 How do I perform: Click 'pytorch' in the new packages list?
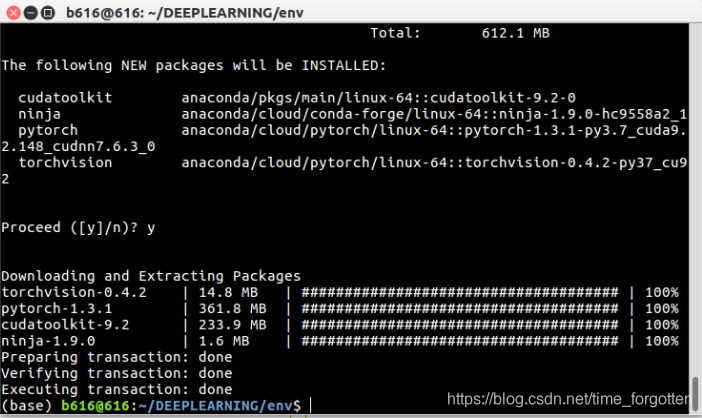[x=48, y=130]
